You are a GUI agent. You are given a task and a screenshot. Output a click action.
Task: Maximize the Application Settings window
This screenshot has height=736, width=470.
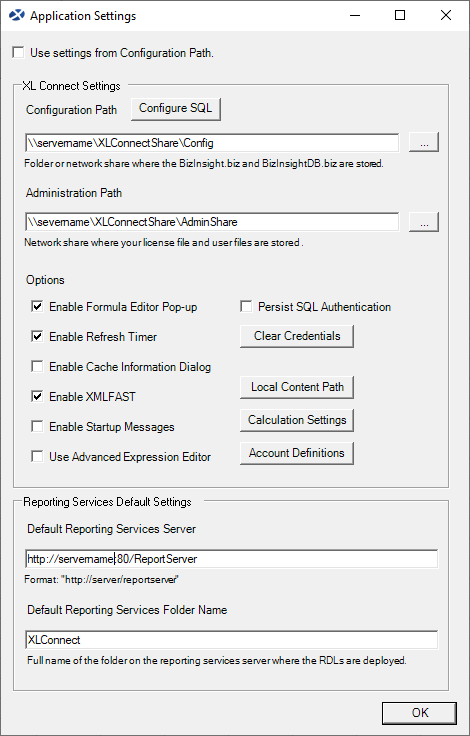[x=400, y=15]
